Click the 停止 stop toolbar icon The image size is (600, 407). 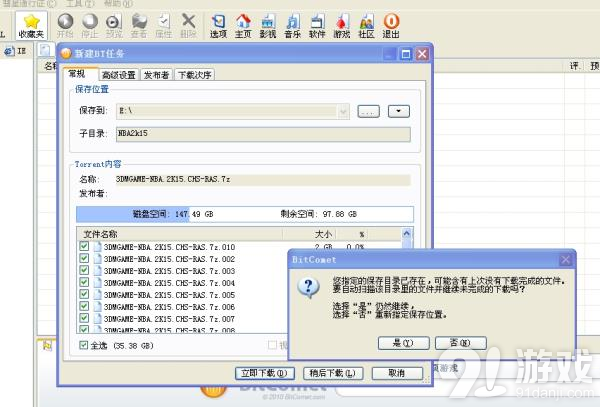point(90,25)
